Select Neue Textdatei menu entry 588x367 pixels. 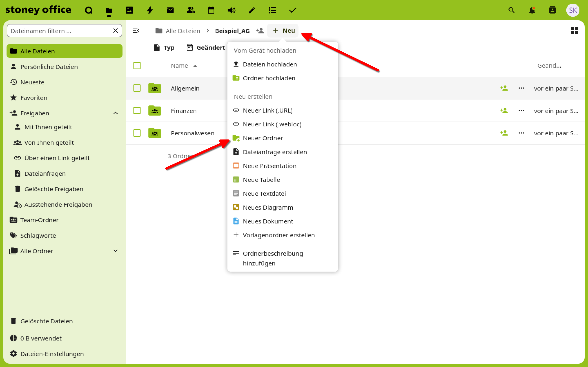[264, 193]
